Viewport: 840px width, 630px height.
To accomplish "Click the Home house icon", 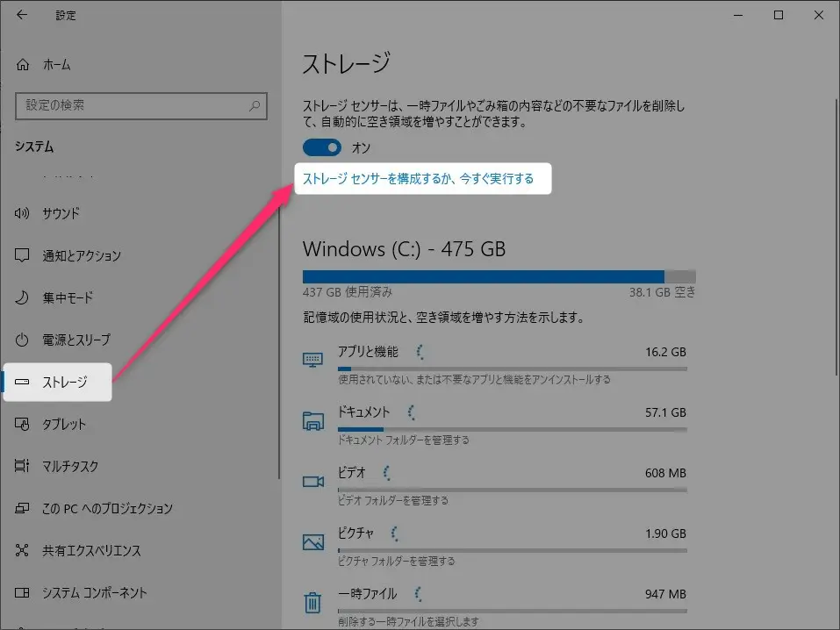I will tap(23, 65).
